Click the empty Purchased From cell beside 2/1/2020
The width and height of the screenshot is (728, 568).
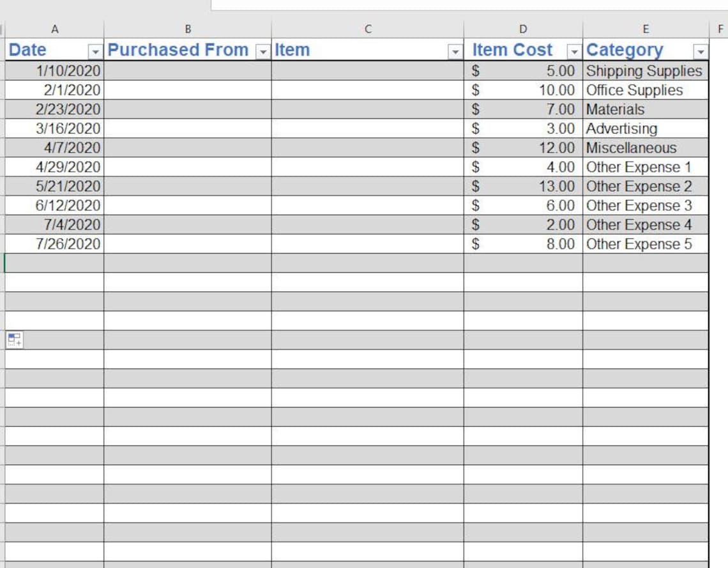[188, 90]
